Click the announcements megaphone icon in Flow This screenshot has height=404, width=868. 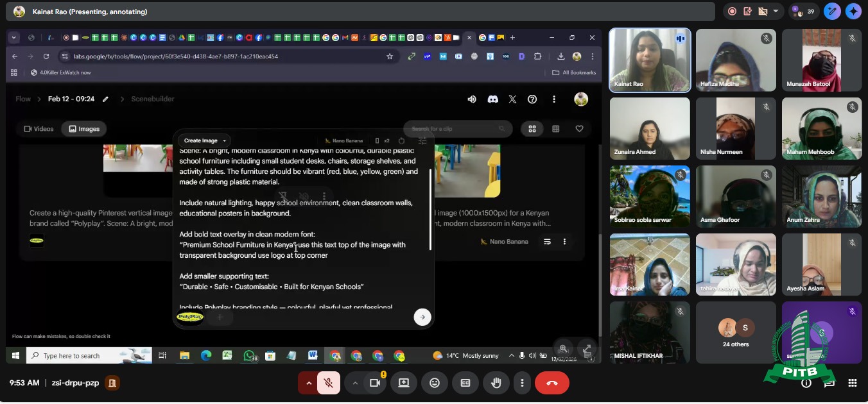472,99
